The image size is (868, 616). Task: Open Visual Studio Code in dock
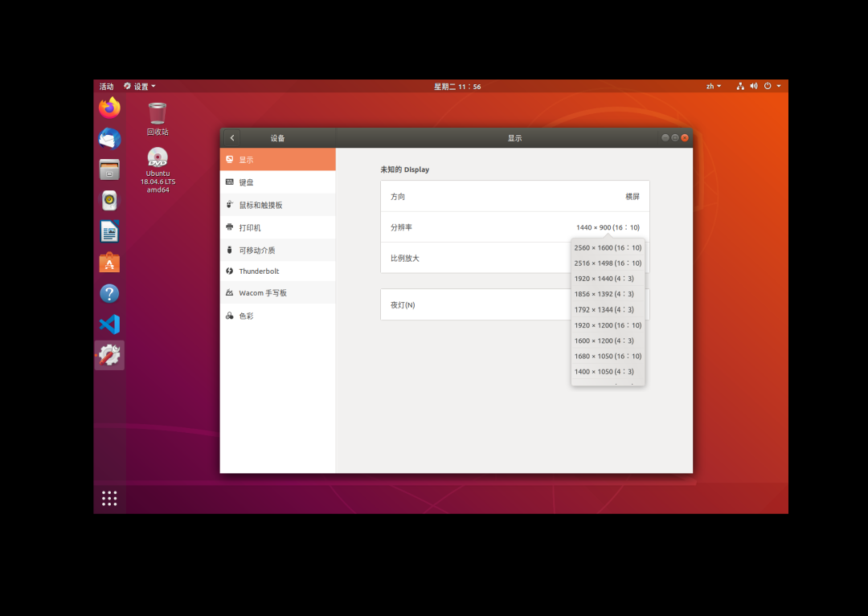pos(109,324)
